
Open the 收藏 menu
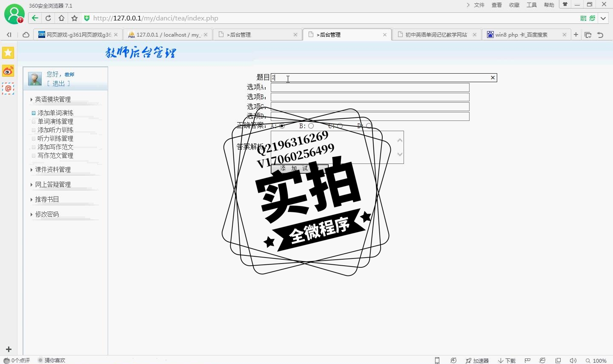coord(514,5)
